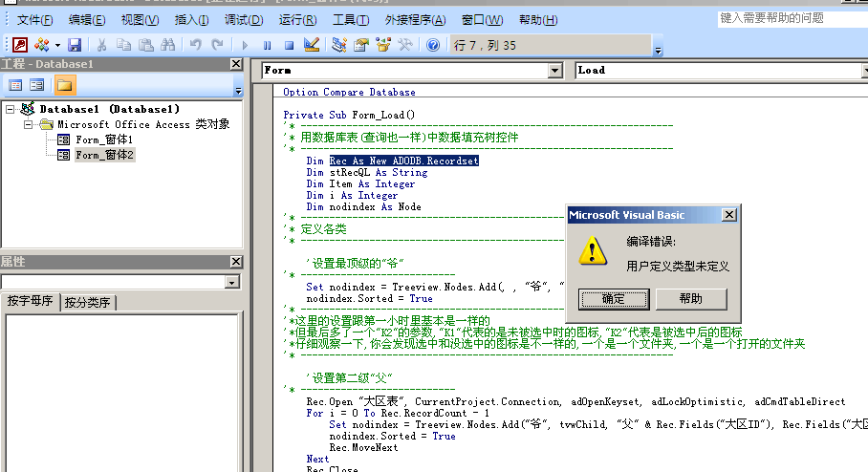The image size is (868, 472).
Task: Open the Object Browser icon
Action: (383, 45)
